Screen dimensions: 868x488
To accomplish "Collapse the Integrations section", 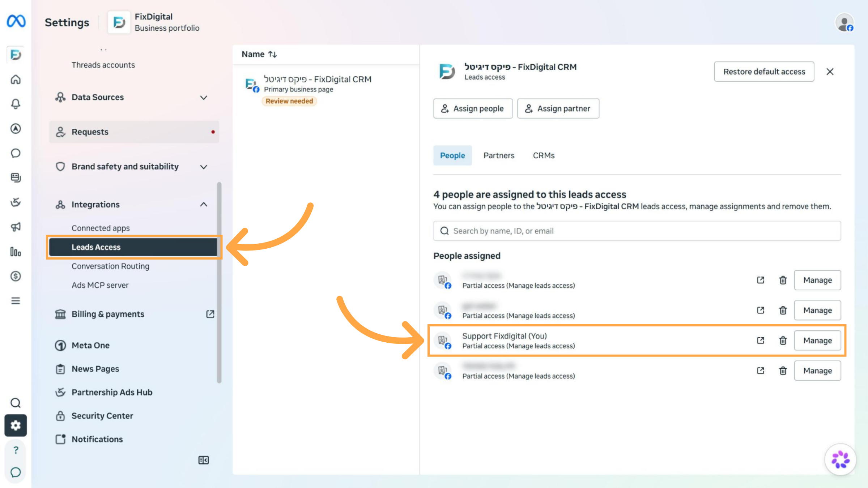I will coord(134,205).
